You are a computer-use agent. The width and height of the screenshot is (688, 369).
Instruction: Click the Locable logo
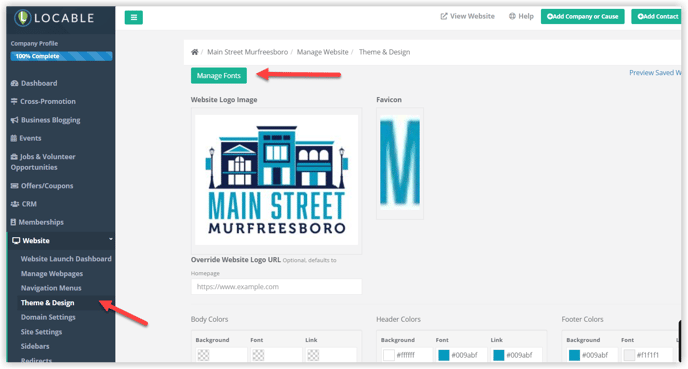pyautogui.click(x=54, y=18)
